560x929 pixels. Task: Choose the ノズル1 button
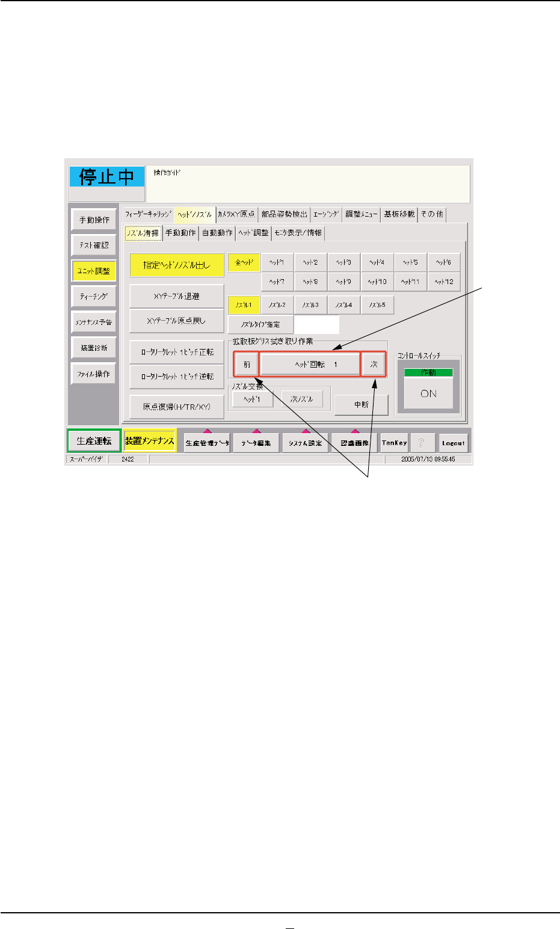(x=244, y=305)
